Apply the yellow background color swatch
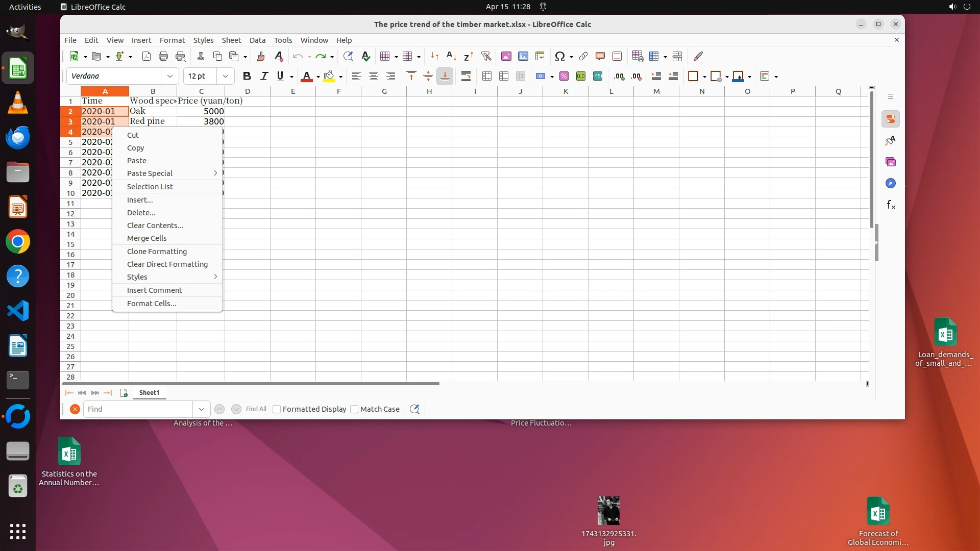 click(329, 77)
